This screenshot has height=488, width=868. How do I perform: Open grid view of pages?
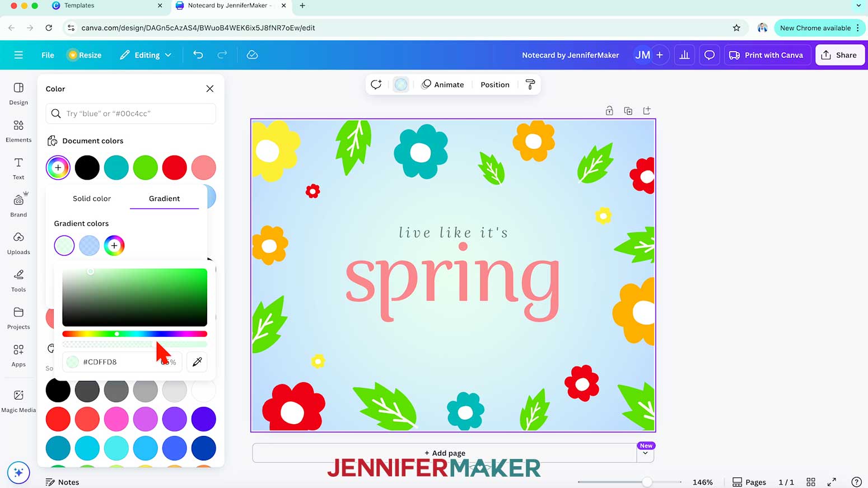[x=810, y=482]
